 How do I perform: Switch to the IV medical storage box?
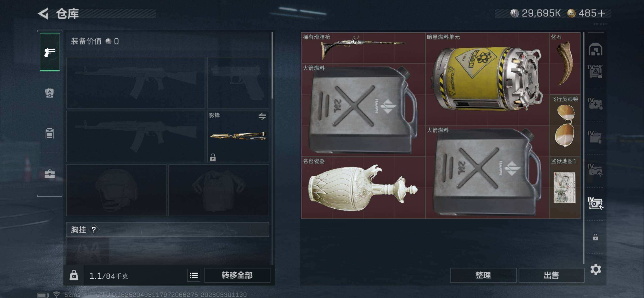point(595,104)
